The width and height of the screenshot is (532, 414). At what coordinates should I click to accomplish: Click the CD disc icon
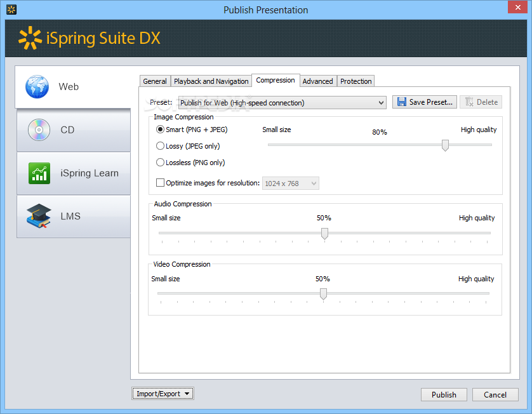pyautogui.click(x=39, y=130)
